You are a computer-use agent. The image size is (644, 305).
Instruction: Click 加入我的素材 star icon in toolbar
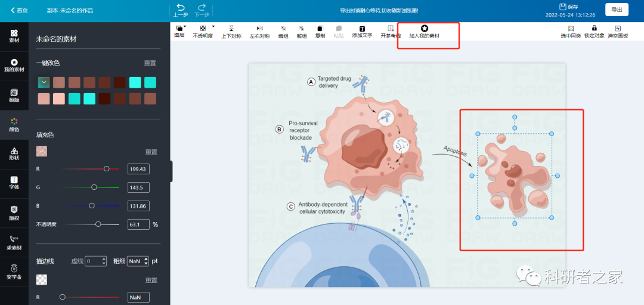pos(424,28)
